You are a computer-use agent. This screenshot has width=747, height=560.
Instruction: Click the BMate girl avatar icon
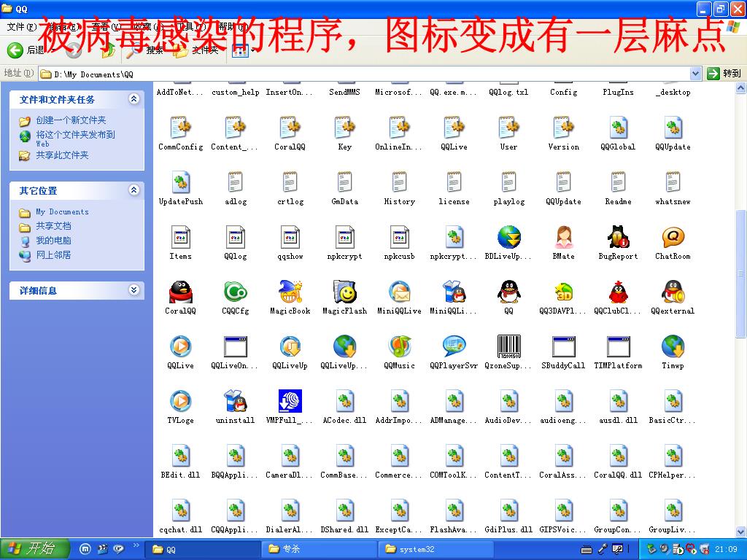click(564, 237)
